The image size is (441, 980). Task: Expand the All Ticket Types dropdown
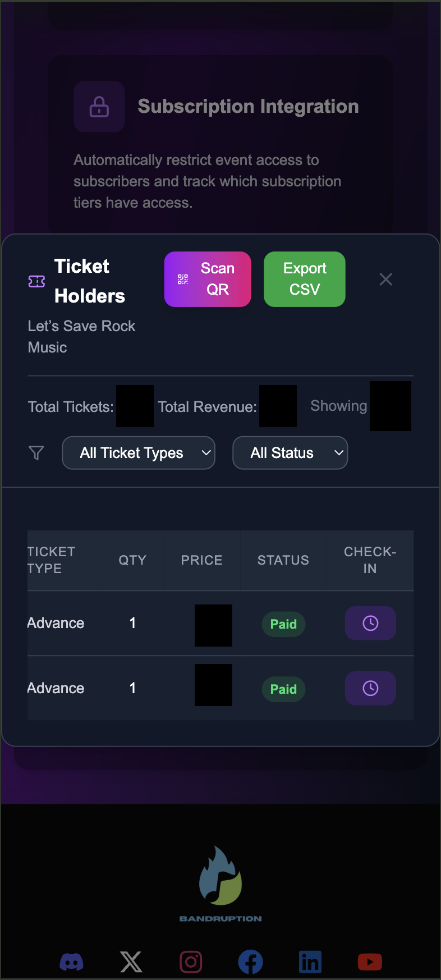(x=139, y=453)
